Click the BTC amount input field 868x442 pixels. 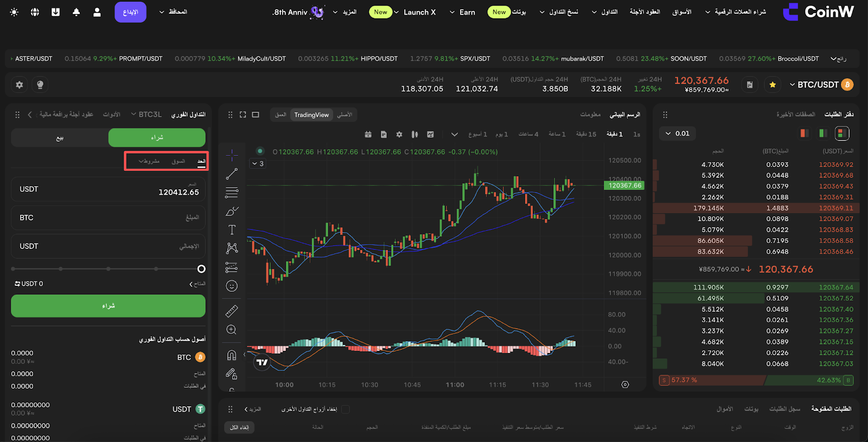[x=108, y=217]
